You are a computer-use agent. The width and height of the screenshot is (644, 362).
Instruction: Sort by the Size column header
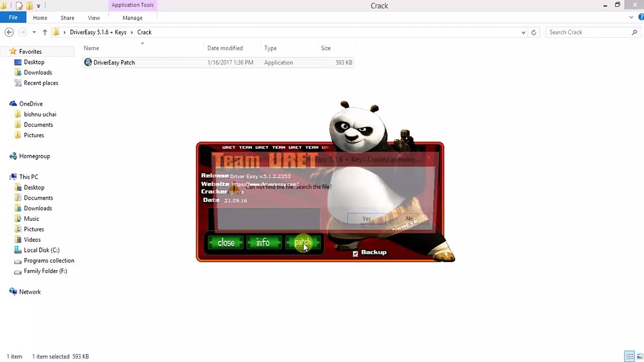point(326,48)
